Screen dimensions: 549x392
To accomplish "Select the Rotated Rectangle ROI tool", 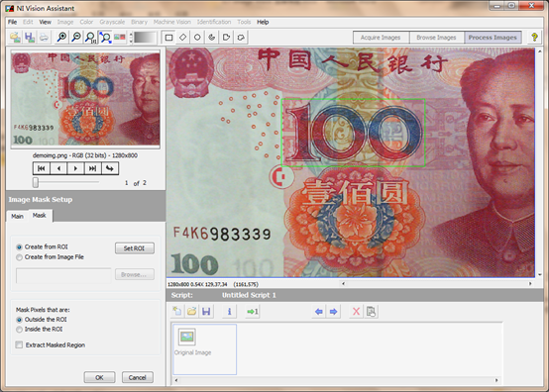I will click(x=183, y=37).
